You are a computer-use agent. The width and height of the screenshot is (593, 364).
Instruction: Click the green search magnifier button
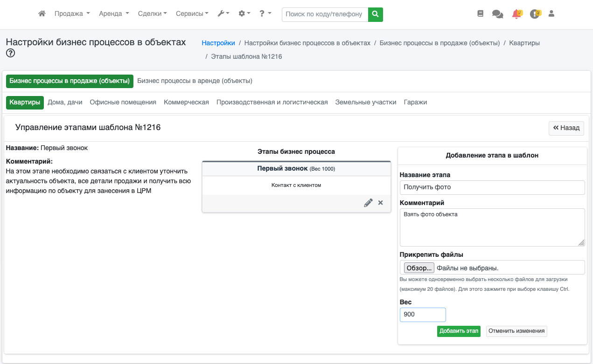(x=375, y=14)
